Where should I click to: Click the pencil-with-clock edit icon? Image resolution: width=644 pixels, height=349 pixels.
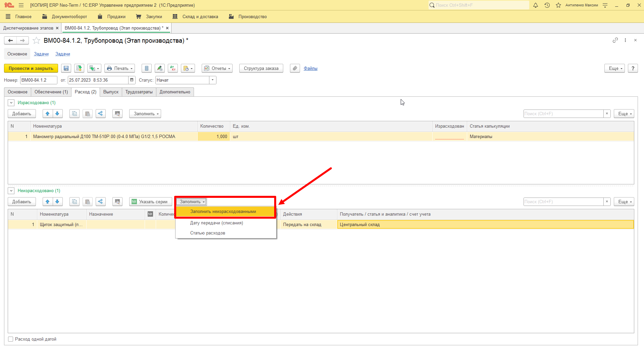[160, 68]
